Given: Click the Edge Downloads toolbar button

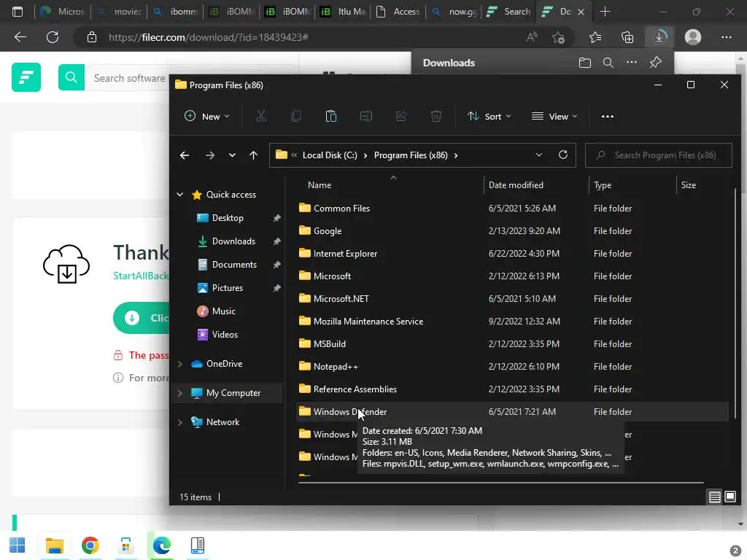Looking at the screenshot, I should point(659,36).
